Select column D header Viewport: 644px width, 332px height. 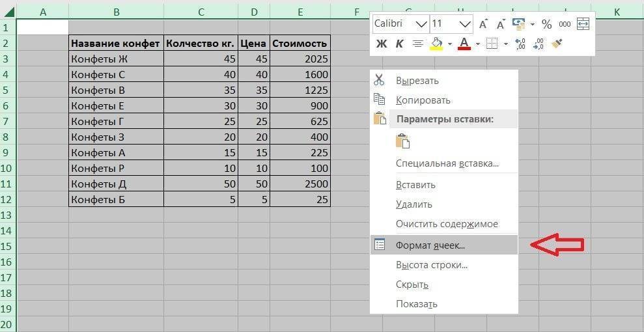click(254, 12)
